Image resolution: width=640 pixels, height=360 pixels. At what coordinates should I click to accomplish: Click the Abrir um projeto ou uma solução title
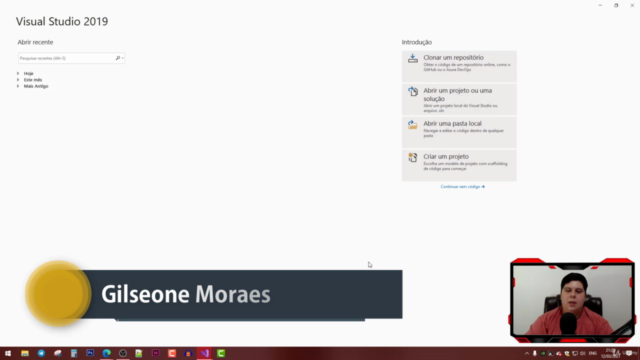pyautogui.click(x=458, y=95)
